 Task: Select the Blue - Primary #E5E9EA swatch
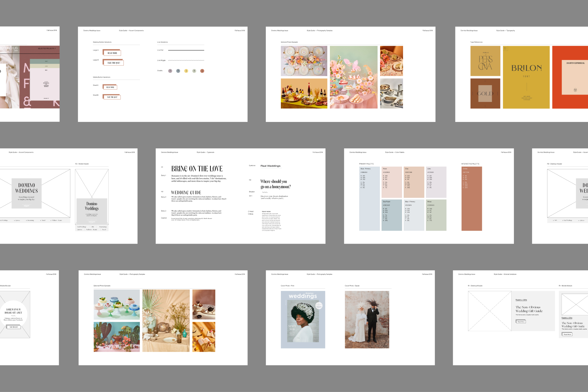(414, 215)
